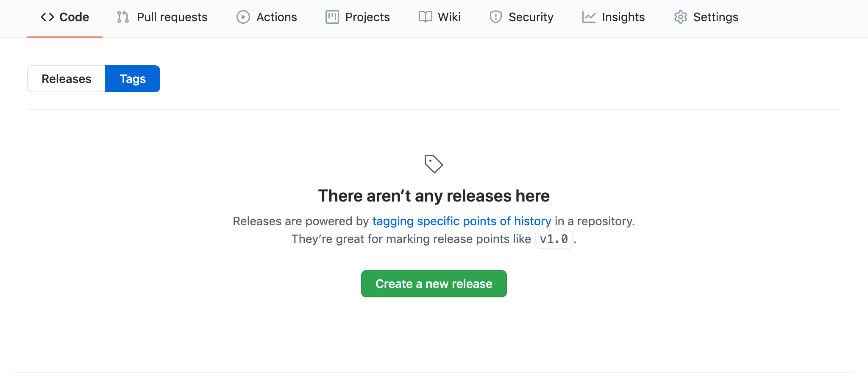
Task: Click the v1.0 version label
Action: (x=554, y=239)
